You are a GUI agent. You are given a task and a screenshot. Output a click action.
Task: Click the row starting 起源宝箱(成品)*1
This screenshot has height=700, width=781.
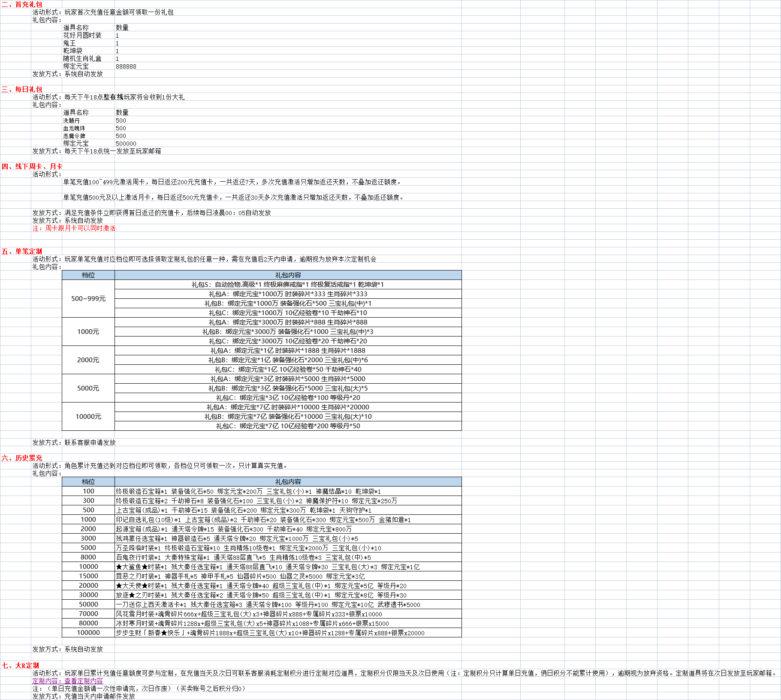tap(288, 529)
